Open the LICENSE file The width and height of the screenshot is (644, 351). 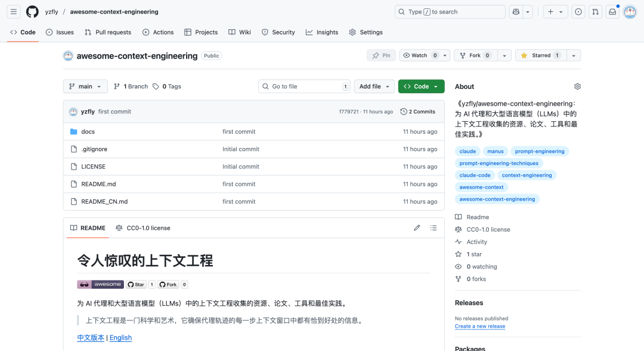point(93,167)
